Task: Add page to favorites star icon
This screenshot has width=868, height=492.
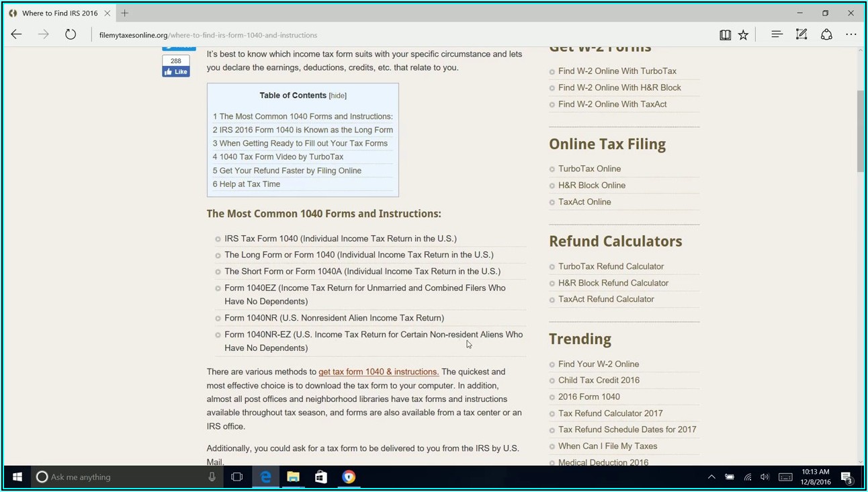Action: tap(743, 35)
